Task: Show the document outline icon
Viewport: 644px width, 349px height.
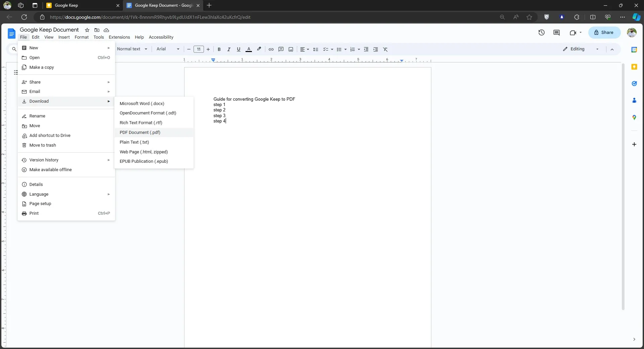Action: point(15,72)
